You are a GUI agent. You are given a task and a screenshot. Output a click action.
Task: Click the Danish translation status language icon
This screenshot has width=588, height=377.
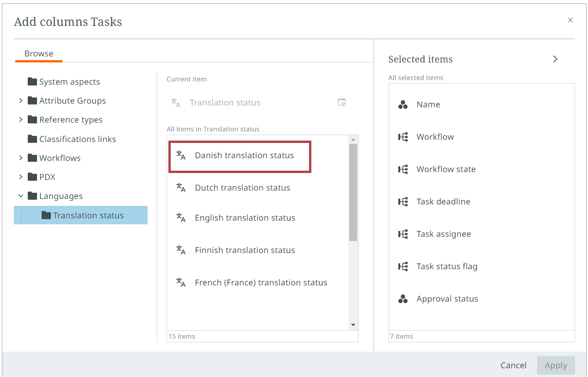click(x=181, y=155)
